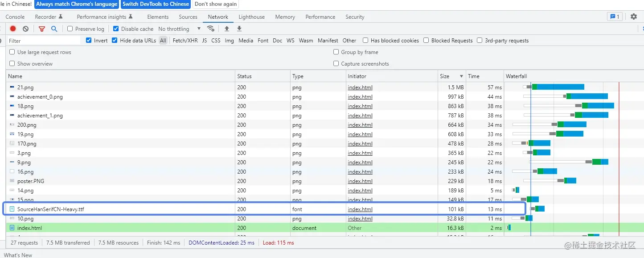The width and height of the screenshot is (644, 258).
Task: Open Performance insights tab
Action: (105, 17)
